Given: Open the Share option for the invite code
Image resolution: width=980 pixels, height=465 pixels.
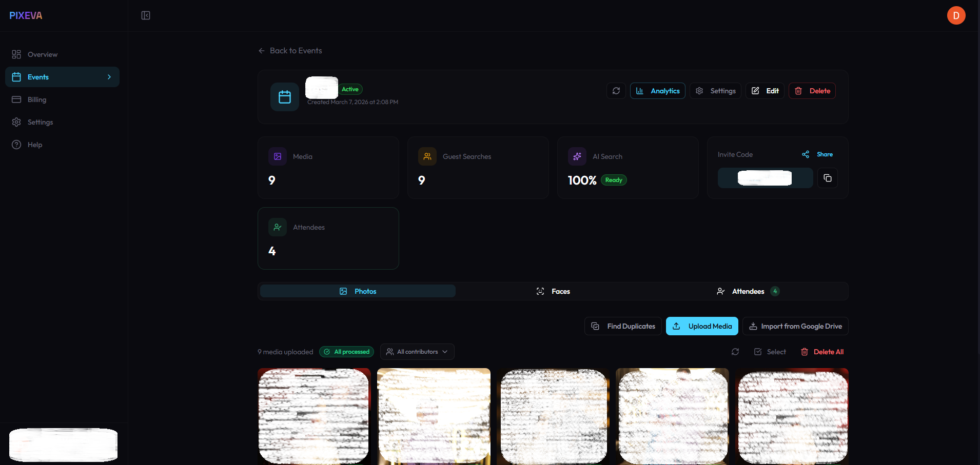Looking at the screenshot, I should coord(817,154).
